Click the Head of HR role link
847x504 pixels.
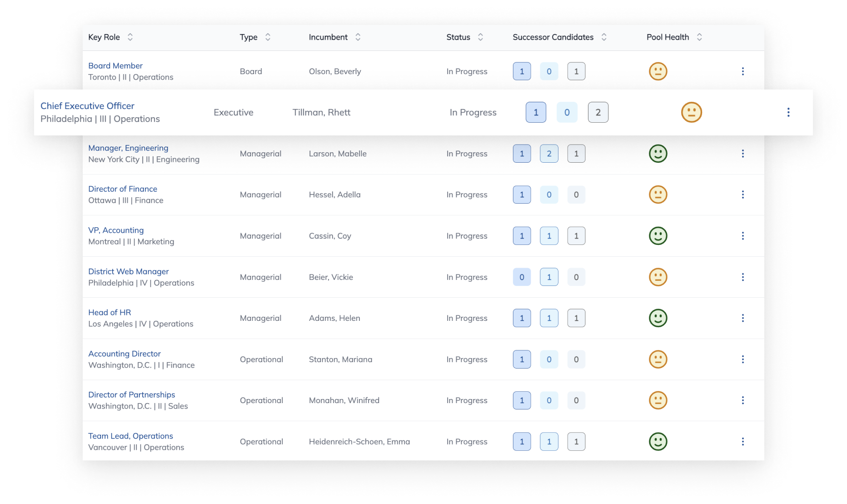pos(110,312)
